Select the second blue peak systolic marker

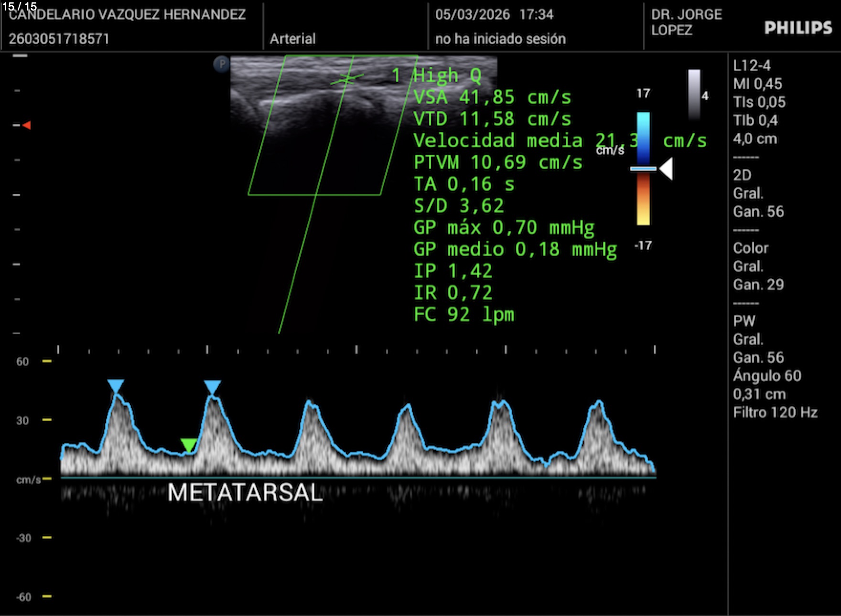[212, 386]
